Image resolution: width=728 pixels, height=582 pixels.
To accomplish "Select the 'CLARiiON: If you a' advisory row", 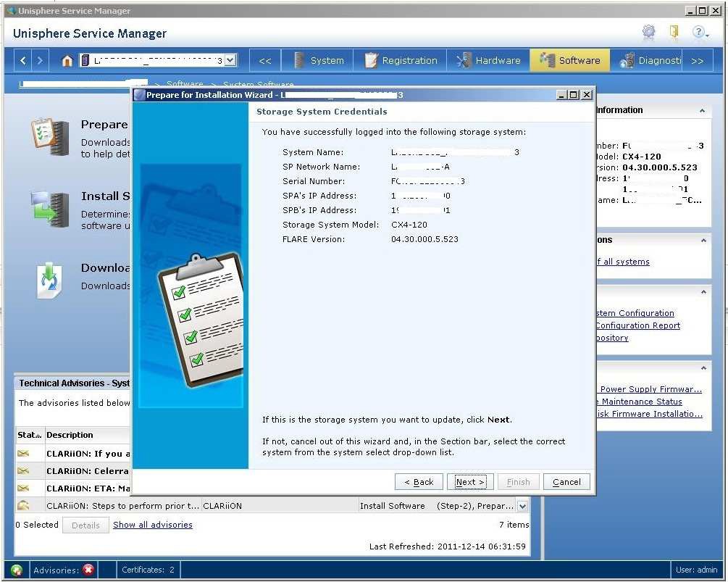I will coord(73,454).
